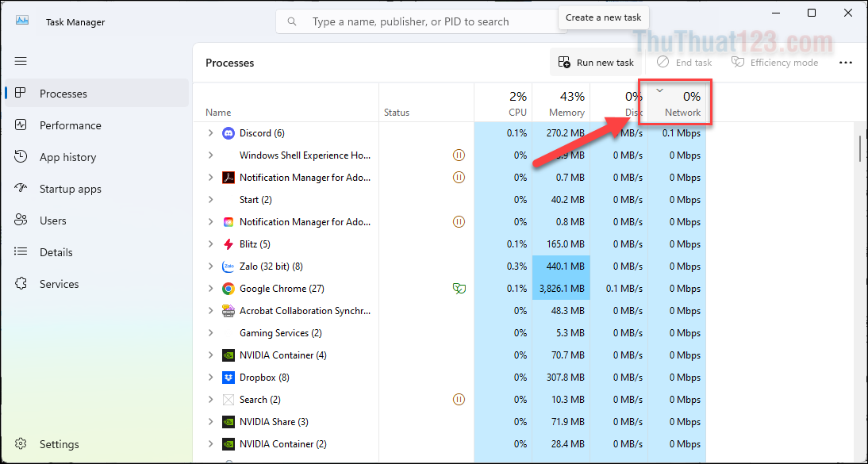Click the Creative Cloud notification manager icon
Image resolution: width=868 pixels, height=464 pixels.
tap(228, 222)
